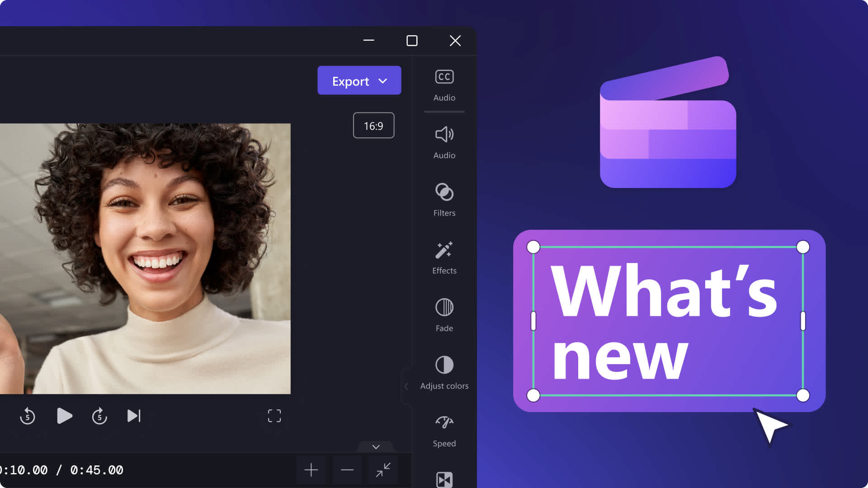The height and width of the screenshot is (488, 868).
Task: Click the CC Audio caption icon
Action: point(443,76)
